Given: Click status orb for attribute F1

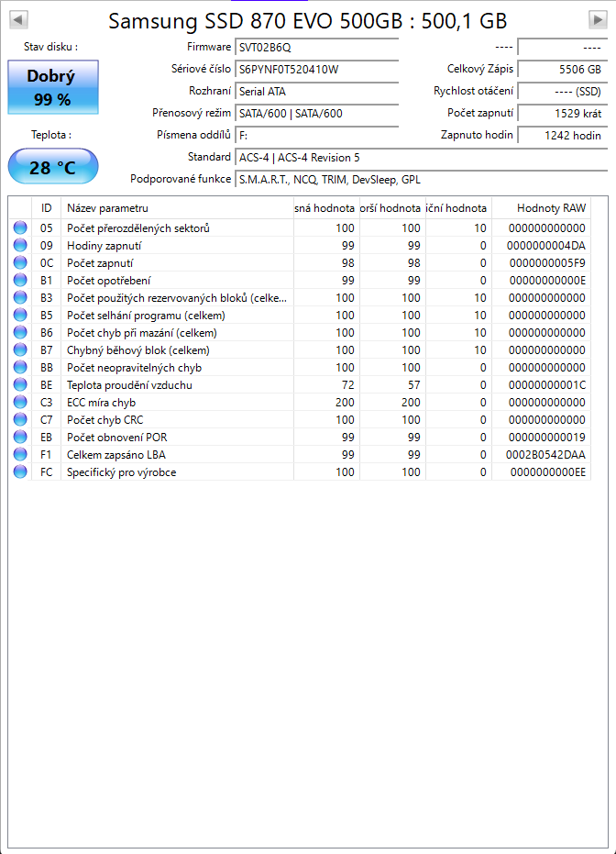Looking at the screenshot, I should (20, 454).
